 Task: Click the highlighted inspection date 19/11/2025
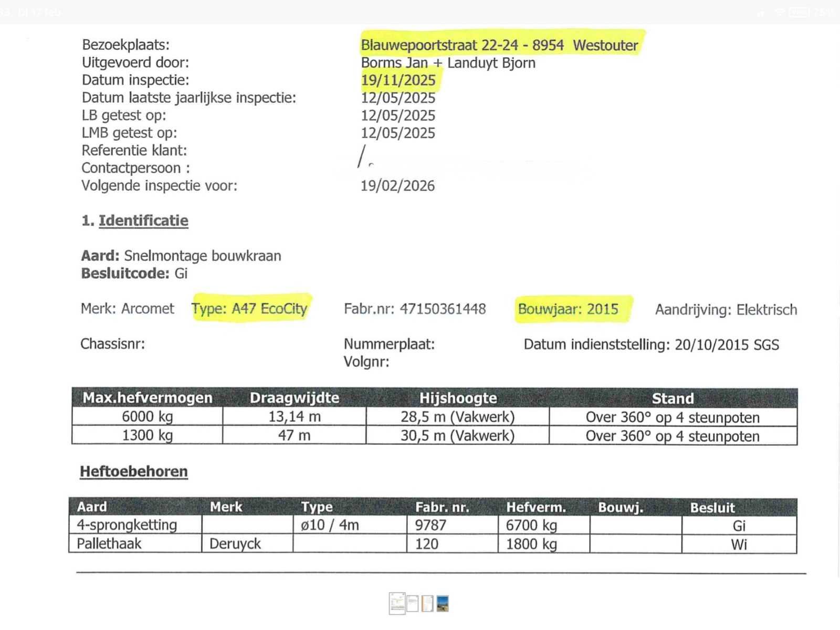pos(398,80)
